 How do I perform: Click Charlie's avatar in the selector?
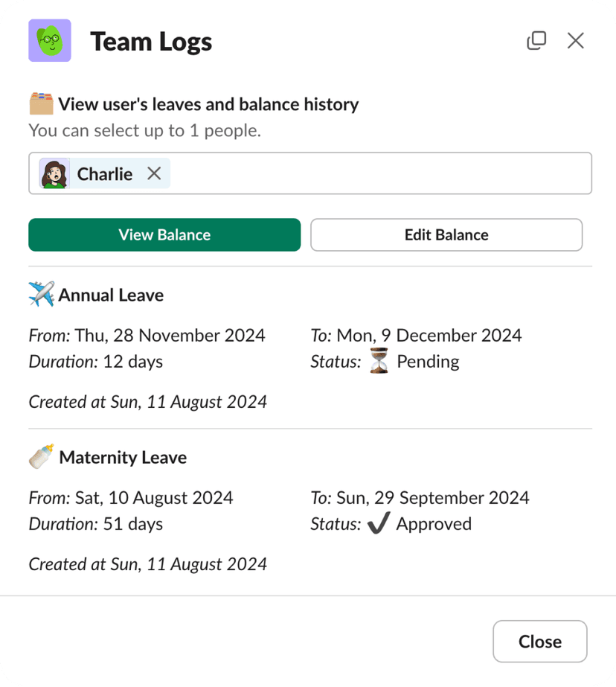point(55,173)
